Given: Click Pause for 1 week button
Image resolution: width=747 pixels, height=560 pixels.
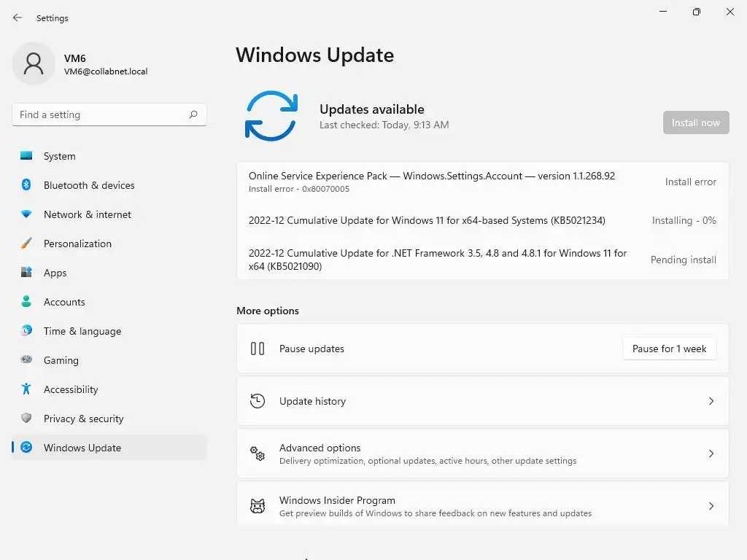Looking at the screenshot, I should click(x=669, y=349).
